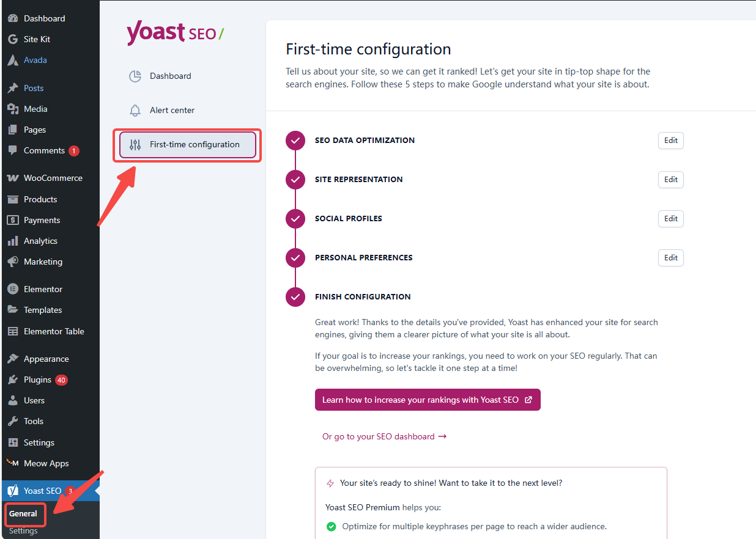Viewport: 756px width, 539px height.
Task: Follow the "Or go to your SEO dashboard" link
Action: point(384,436)
